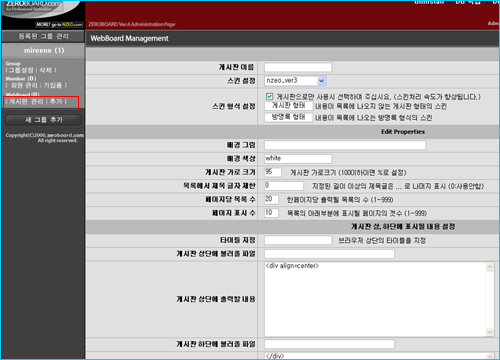Click the 스킨 형식 설정 label
The height and width of the screenshot is (360, 500).
point(234,106)
